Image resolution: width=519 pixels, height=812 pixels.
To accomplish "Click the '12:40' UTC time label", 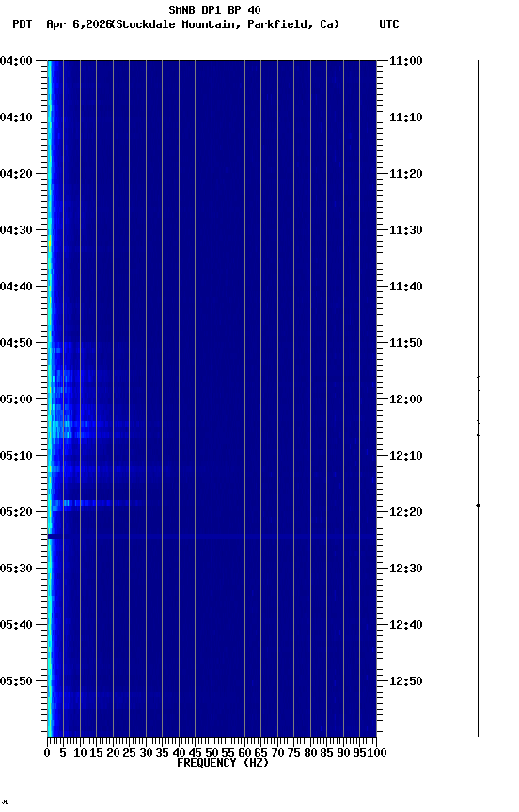I will coord(405,625).
